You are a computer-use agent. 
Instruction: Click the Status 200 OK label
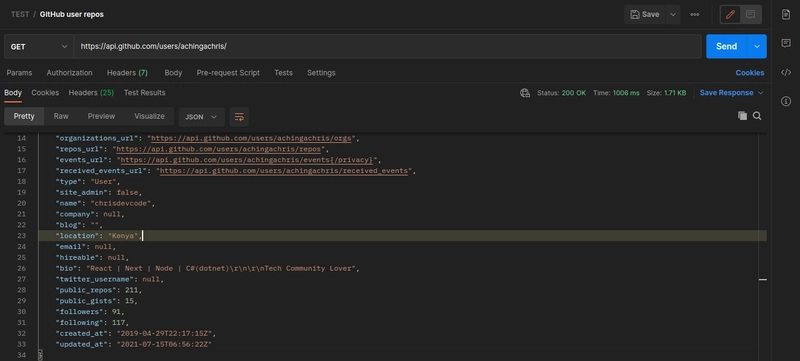pos(561,93)
